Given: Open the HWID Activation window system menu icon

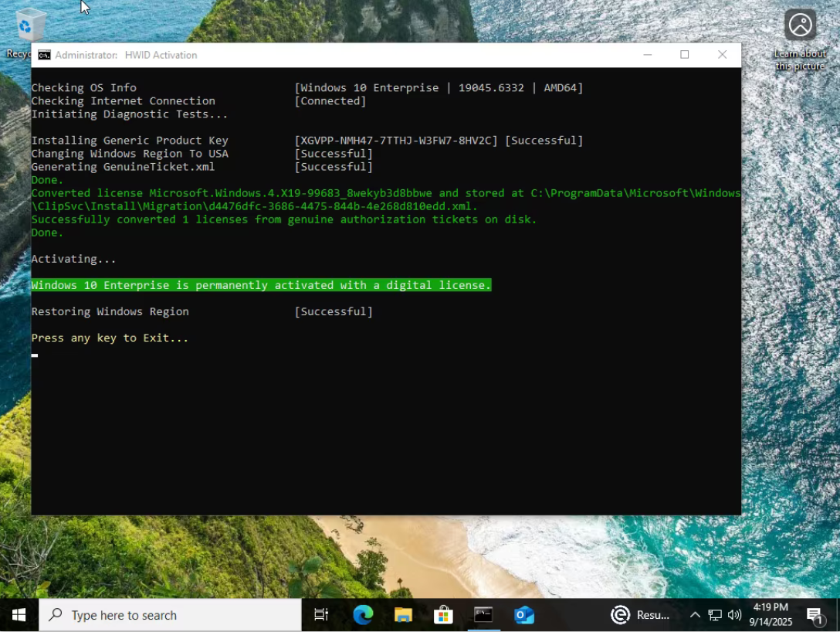Looking at the screenshot, I should coord(44,55).
